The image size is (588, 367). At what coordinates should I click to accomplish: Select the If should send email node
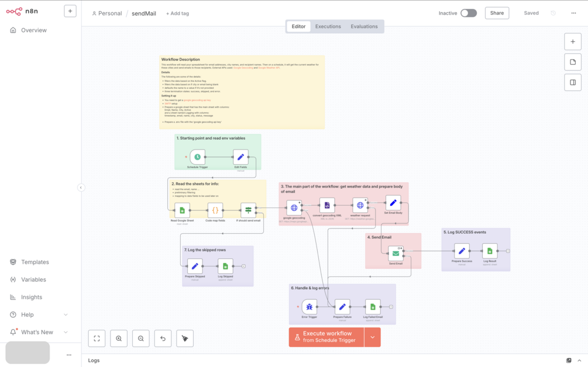click(248, 210)
